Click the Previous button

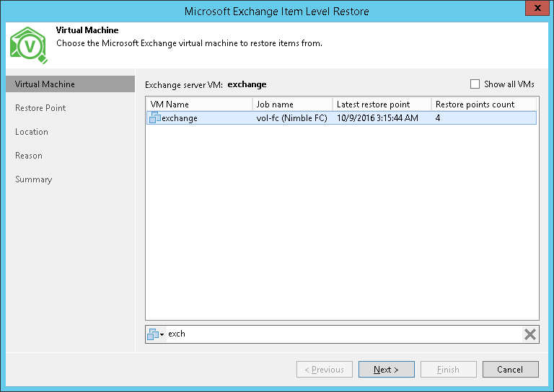coord(325,370)
